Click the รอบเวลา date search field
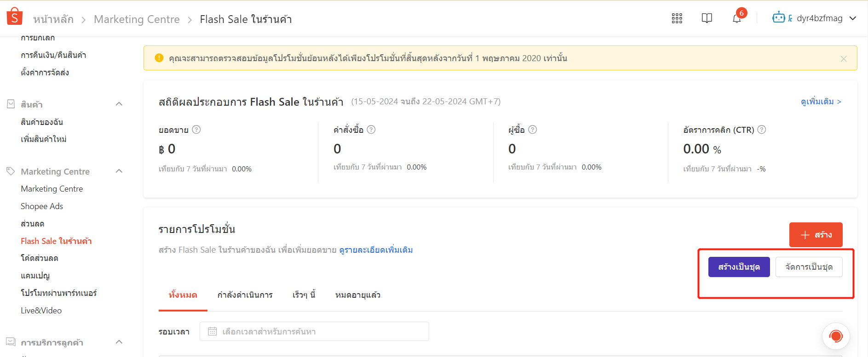 pos(314,331)
